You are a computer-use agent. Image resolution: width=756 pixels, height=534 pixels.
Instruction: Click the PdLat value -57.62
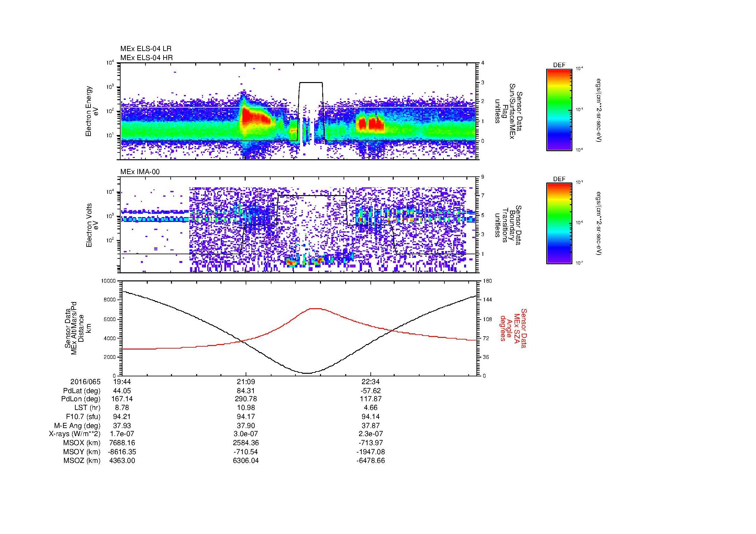click(371, 391)
